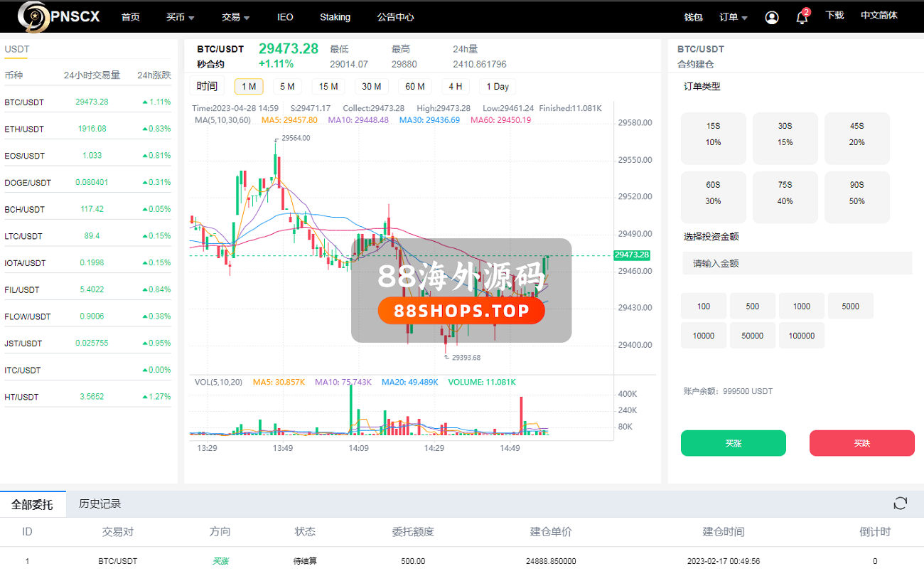
Task: Set the chart interval to 15 M
Action: [x=328, y=86]
